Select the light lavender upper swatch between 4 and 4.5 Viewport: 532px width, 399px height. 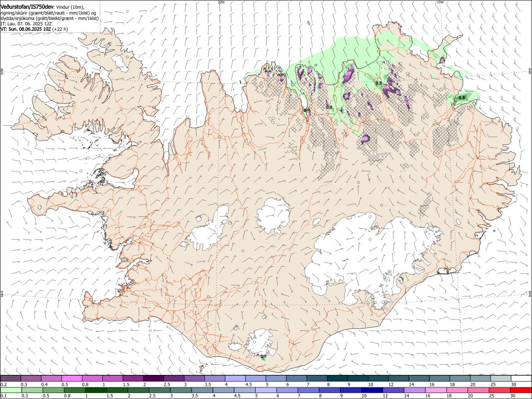235,379
